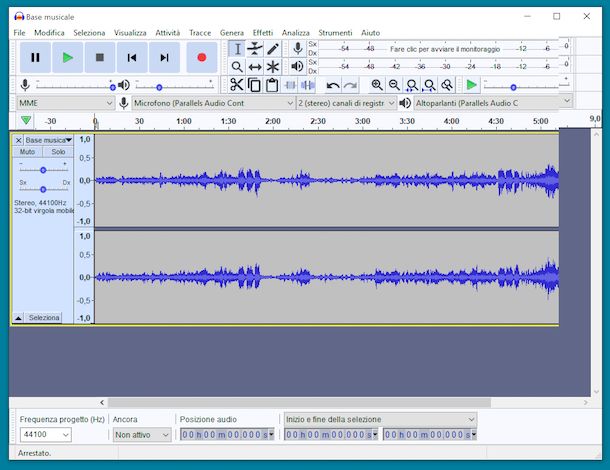Toggle Muto on the track
610x470 pixels.
tap(27, 152)
